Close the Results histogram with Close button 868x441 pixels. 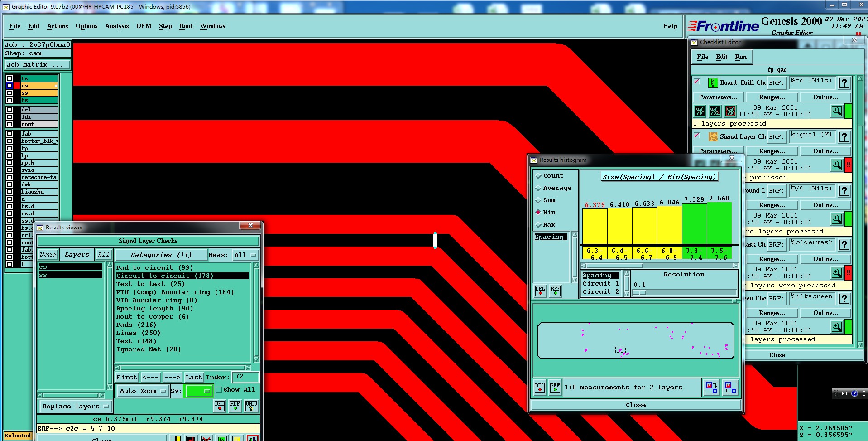pos(636,405)
